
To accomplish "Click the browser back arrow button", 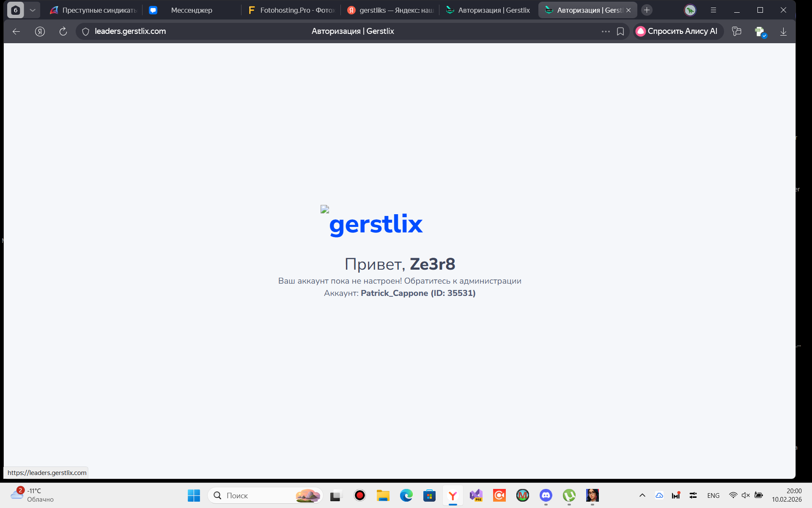I will coord(16,31).
